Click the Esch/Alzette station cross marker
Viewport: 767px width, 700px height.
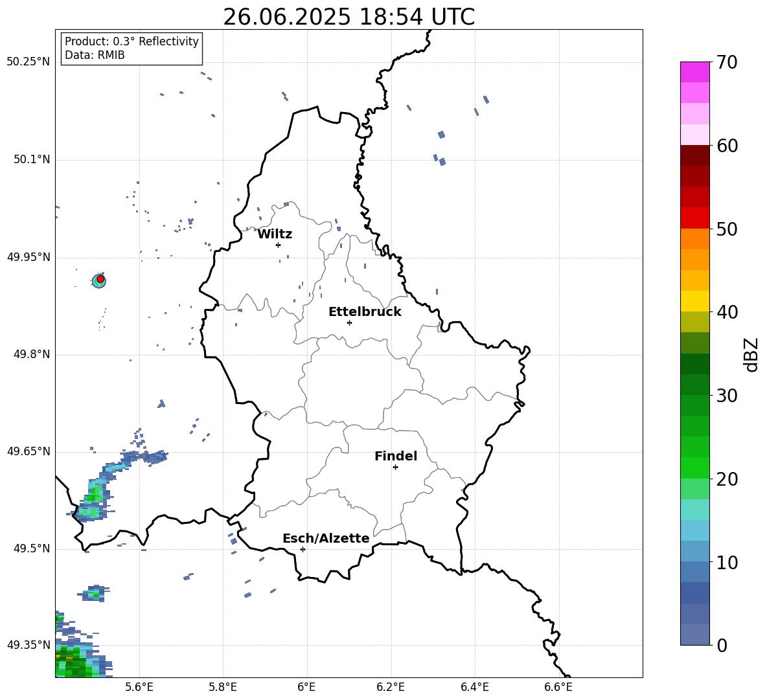303,549
